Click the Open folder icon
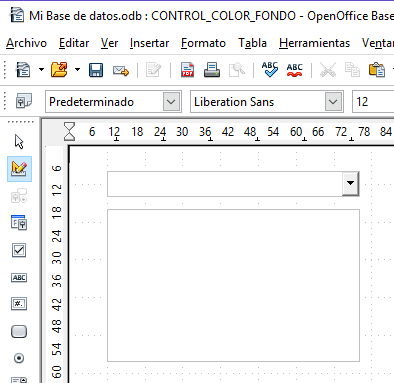Screen dimensions: 394x383 [x=59, y=70]
